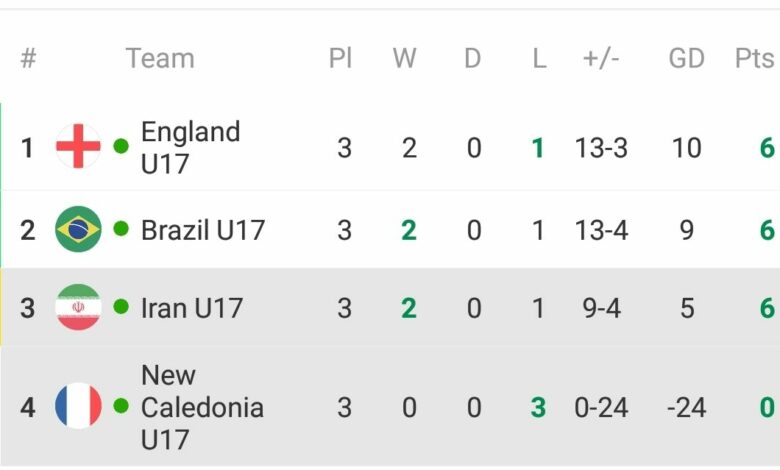Click the Iran flag icon
Image resolution: width=780 pixels, height=470 pixels.
click(x=78, y=307)
